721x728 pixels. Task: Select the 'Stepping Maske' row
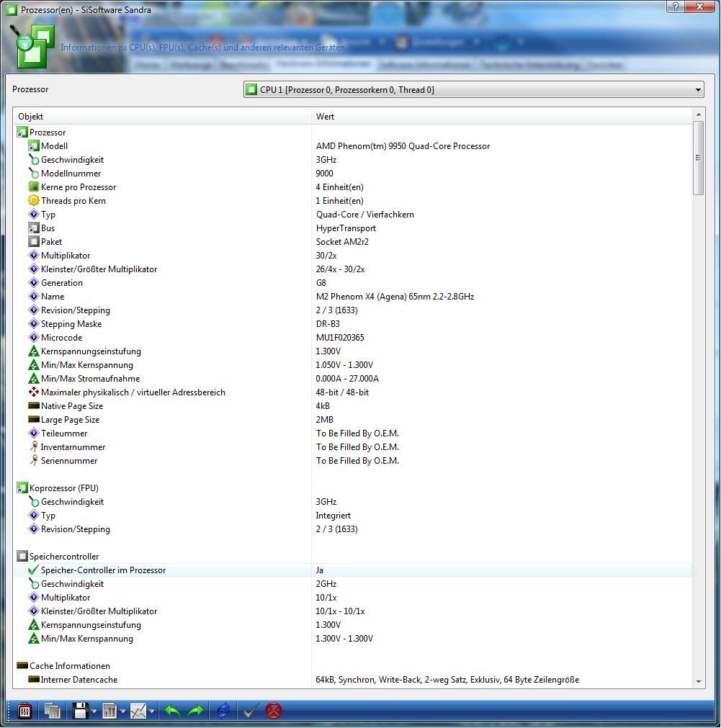pos(353,323)
